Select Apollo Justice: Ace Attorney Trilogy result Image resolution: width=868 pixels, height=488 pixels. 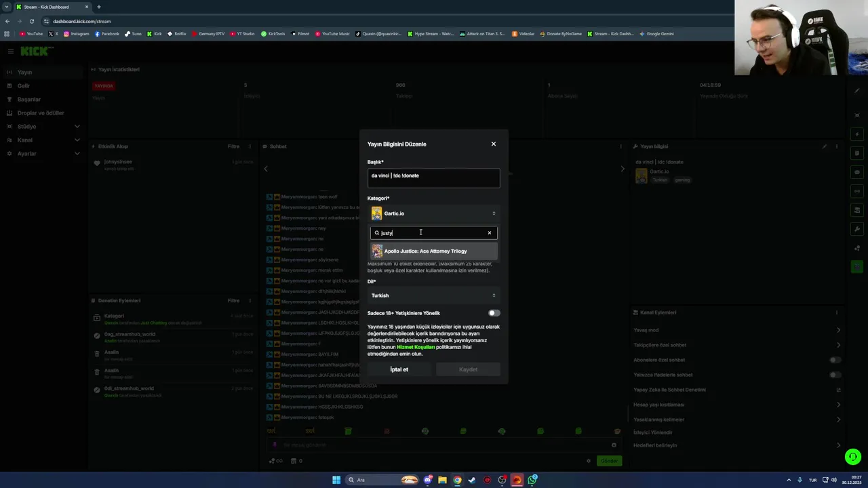coord(433,251)
